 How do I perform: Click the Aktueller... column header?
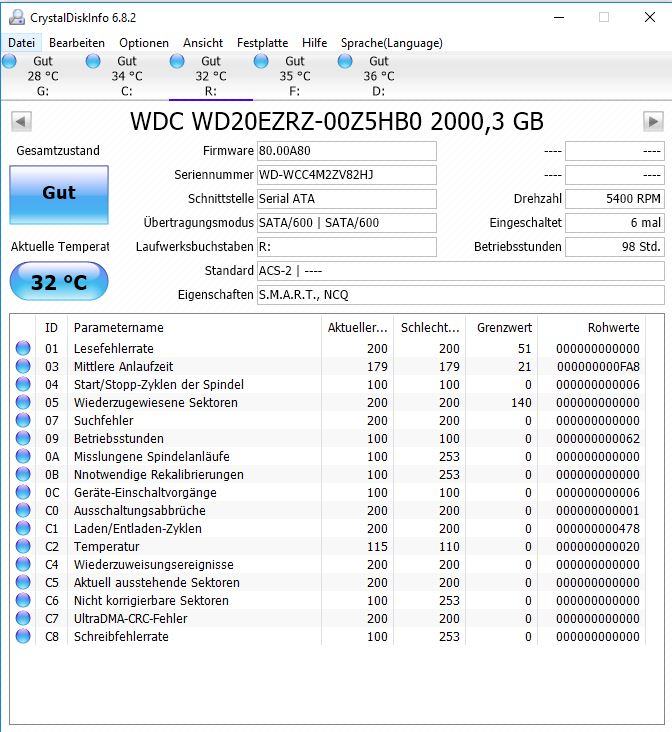tap(357, 328)
